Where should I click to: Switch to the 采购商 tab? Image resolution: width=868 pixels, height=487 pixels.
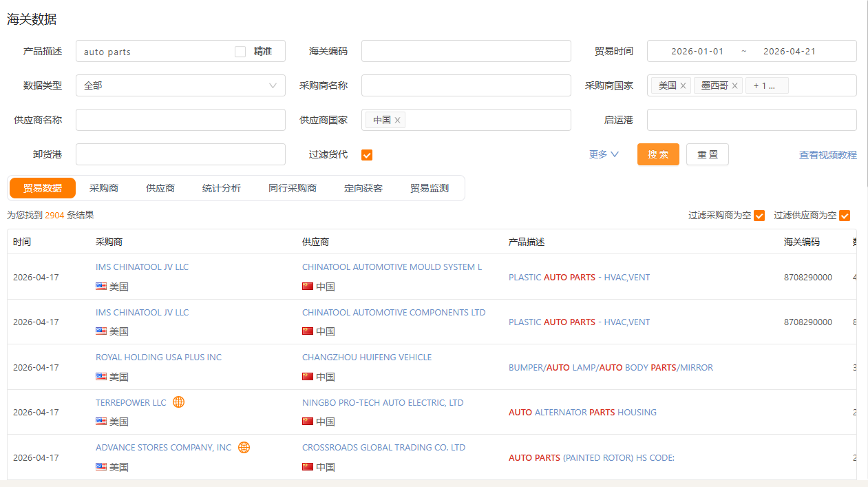(x=104, y=188)
